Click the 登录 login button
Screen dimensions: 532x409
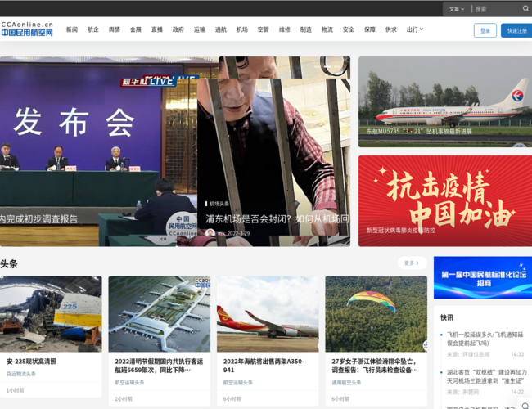pos(485,30)
